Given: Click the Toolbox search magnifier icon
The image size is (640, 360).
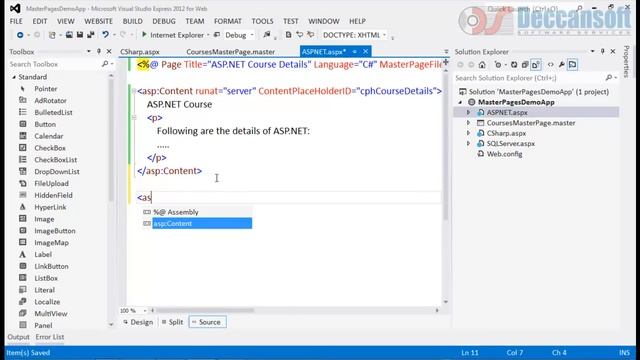Looking at the screenshot, I should [x=105, y=64].
